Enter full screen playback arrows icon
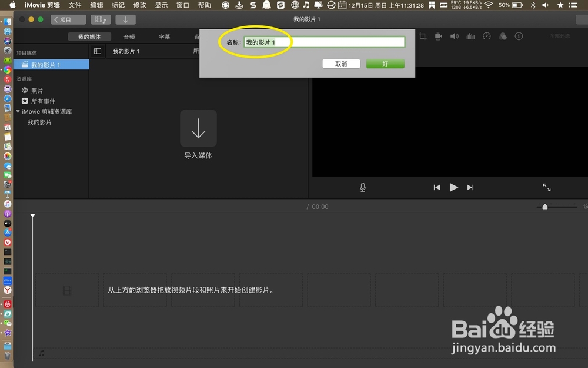Viewport: 588px width, 368px height. click(547, 187)
